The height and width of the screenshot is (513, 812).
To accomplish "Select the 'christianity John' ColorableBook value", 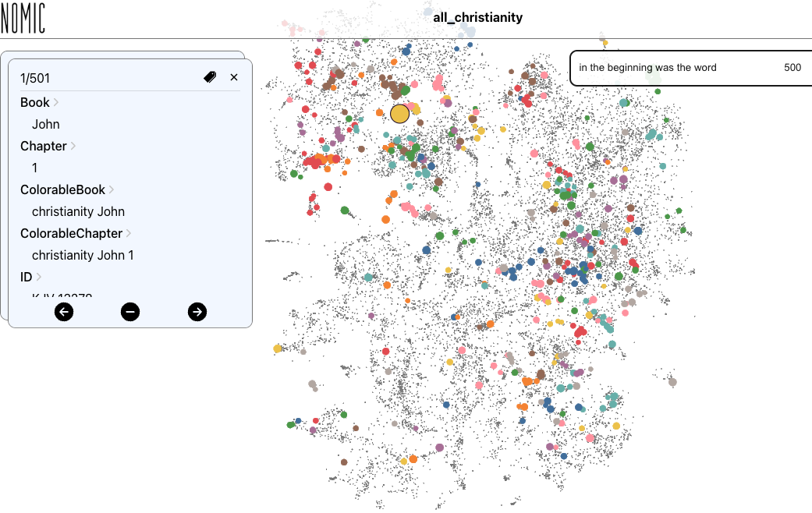I will pyautogui.click(x=78, y=211).
